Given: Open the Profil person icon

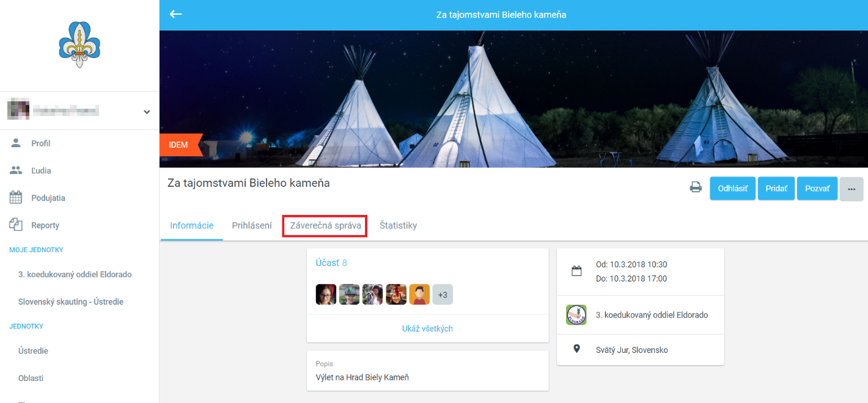Looking at the screenshot, I should coord(16,143).
